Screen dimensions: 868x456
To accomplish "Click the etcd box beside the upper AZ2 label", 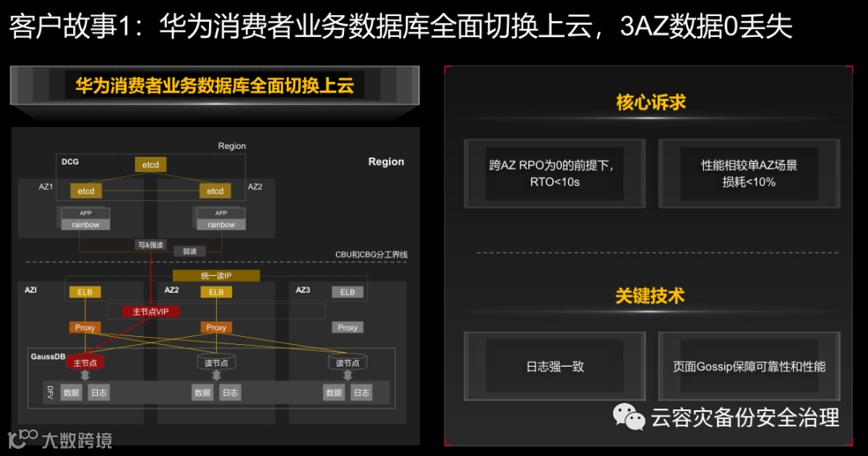I will point(215,191).
